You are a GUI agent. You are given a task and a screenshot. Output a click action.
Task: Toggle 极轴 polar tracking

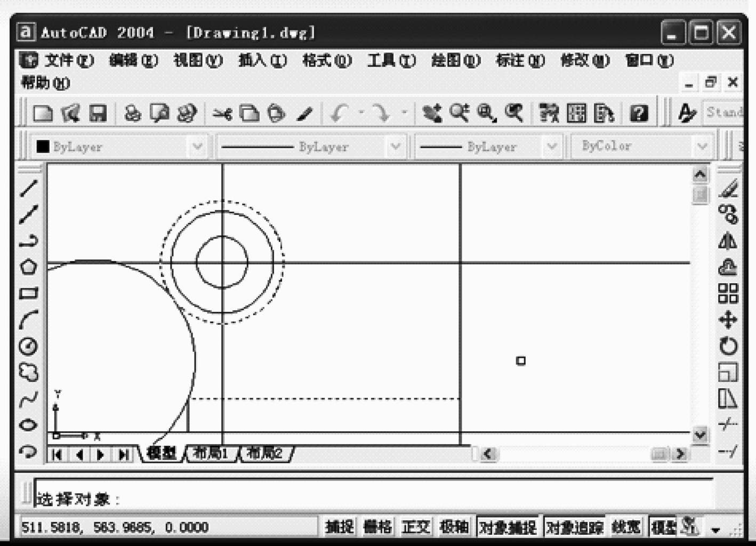pos(454,527)
